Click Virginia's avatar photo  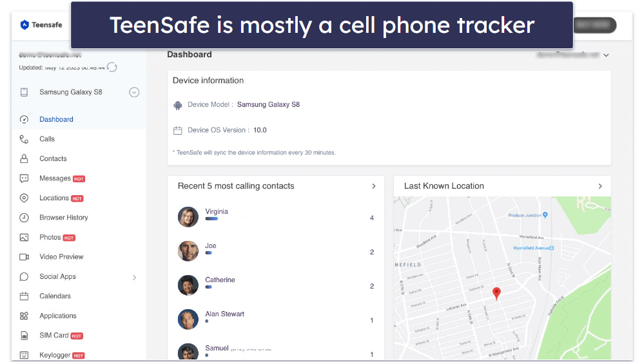tap(188, 217)
